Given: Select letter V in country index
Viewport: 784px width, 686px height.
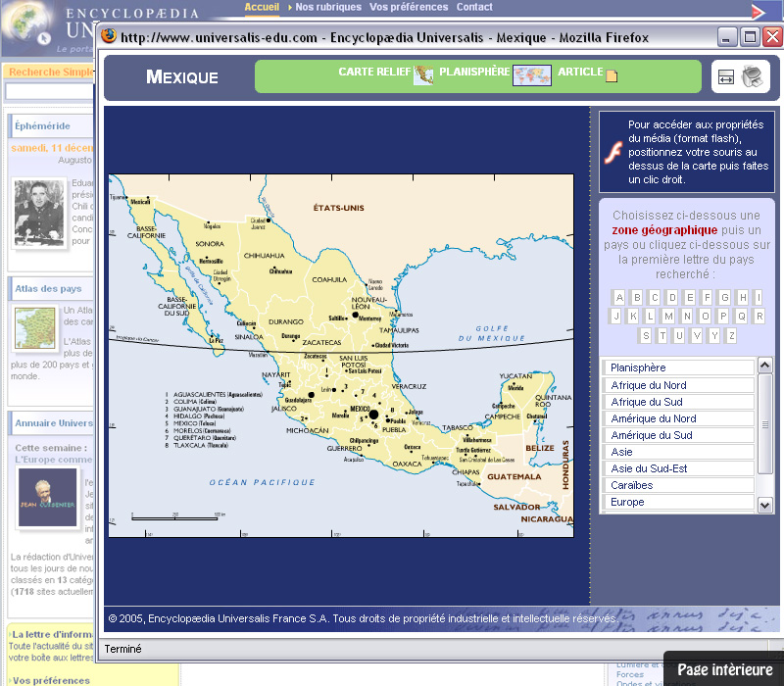Looking at the screenshot, I should click(697, 335).
